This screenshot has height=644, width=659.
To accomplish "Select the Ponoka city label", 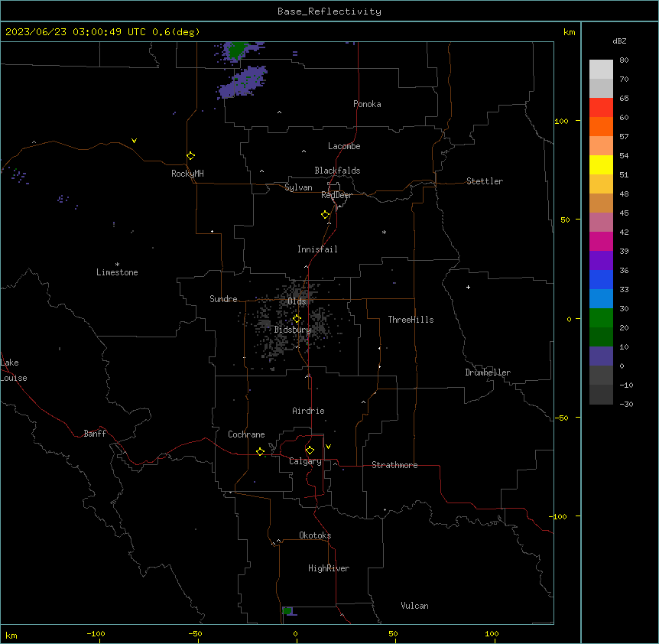I will [x=367, y=104].
